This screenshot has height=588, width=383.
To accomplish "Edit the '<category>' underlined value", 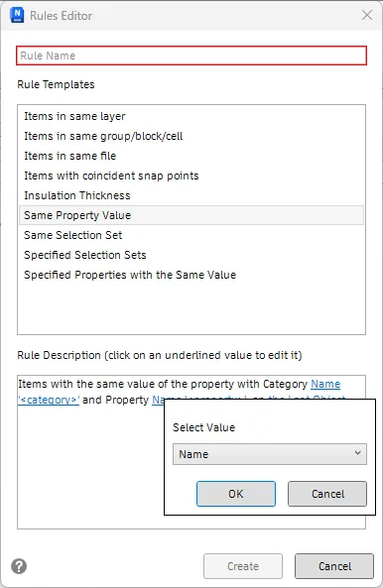I will (x=49, y=401).
